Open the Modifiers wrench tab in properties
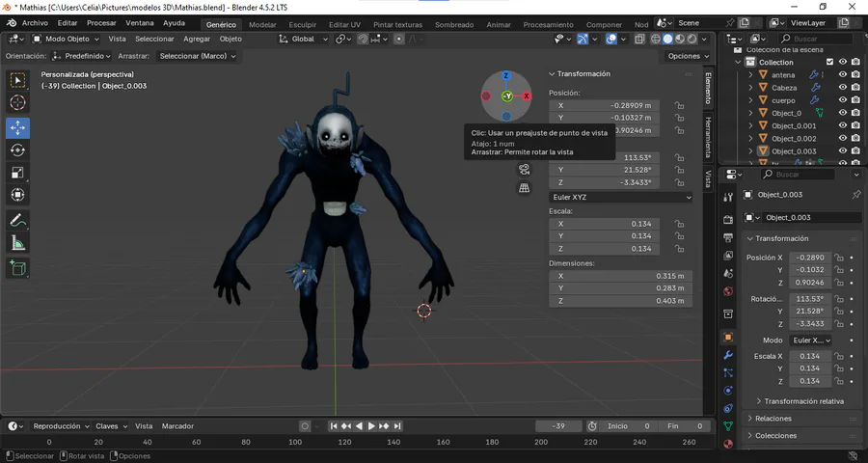 (x=728, y=355)
